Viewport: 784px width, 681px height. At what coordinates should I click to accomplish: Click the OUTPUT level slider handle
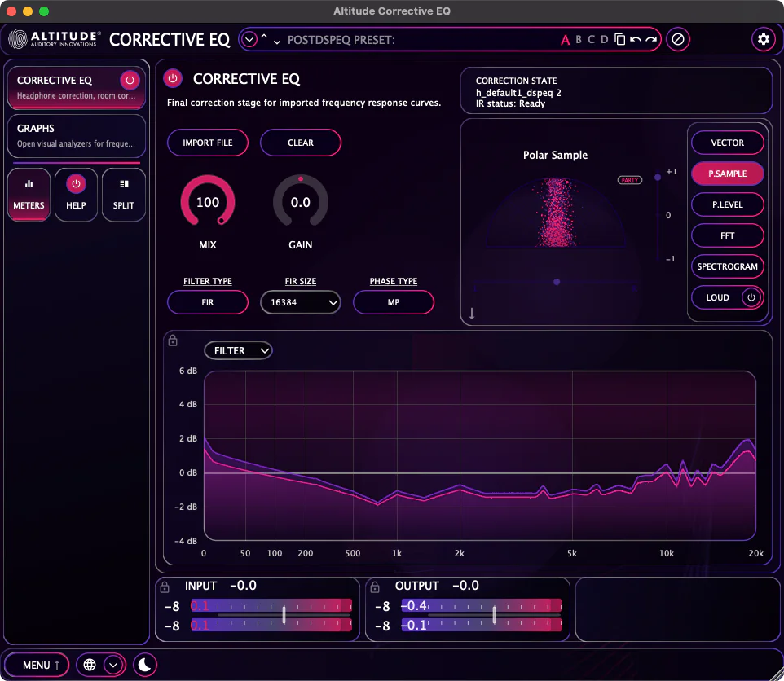pos(494,614)
